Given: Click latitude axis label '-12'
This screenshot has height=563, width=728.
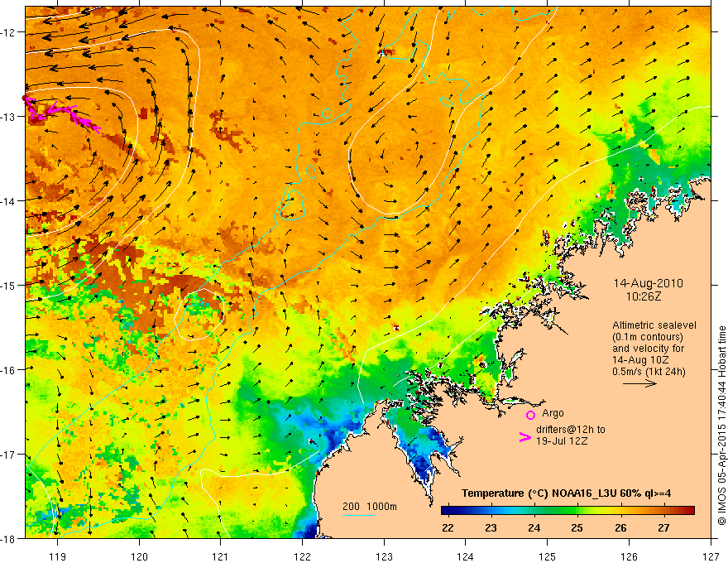Looking at the screenshot, I should point(9,32).
